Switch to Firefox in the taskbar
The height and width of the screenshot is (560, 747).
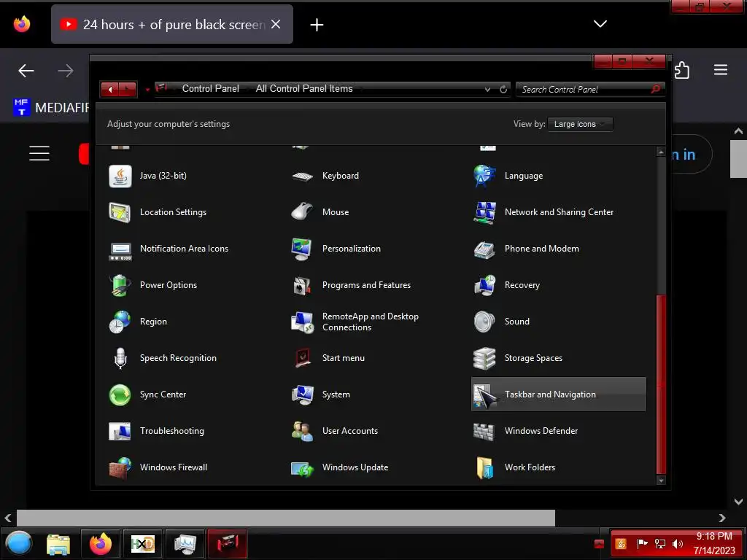[101, 544]
